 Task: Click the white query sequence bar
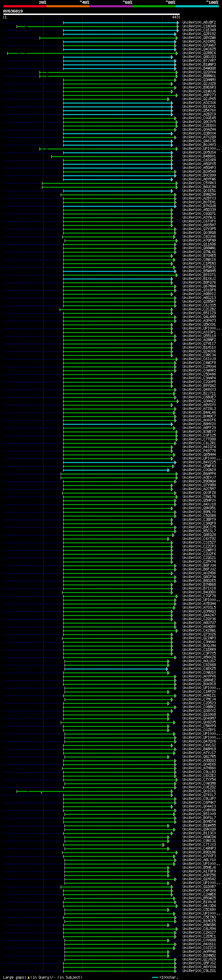pyautogui.click(x=92, y=15)
